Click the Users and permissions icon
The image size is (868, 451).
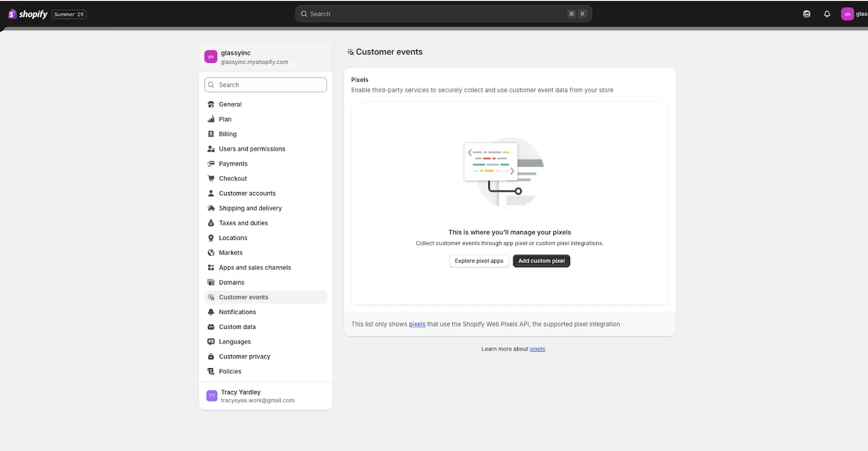pyautogui.click(x=211, y=149)
